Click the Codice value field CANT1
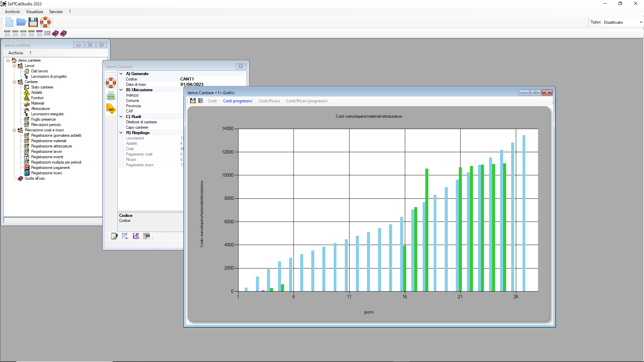The image size is (644, 362). tap(213, 79)
